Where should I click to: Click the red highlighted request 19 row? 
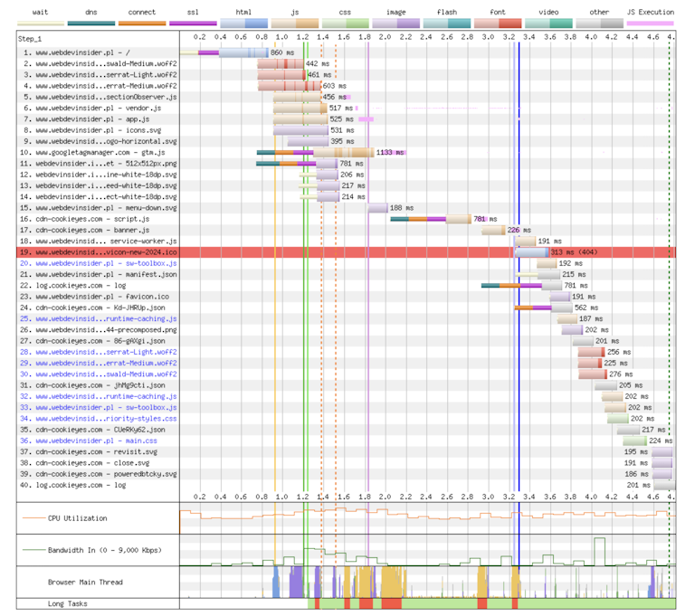pyautogui.click(x=100, y=252)
